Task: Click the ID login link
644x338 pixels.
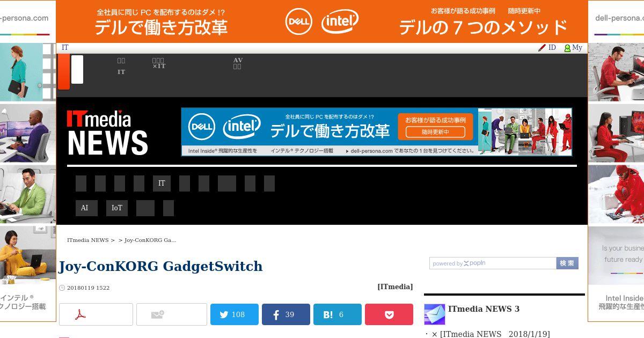Action: pos(552,48)
